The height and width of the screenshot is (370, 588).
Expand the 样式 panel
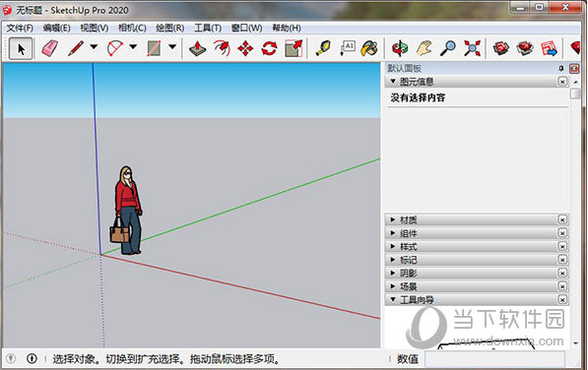tap(393, 246)
